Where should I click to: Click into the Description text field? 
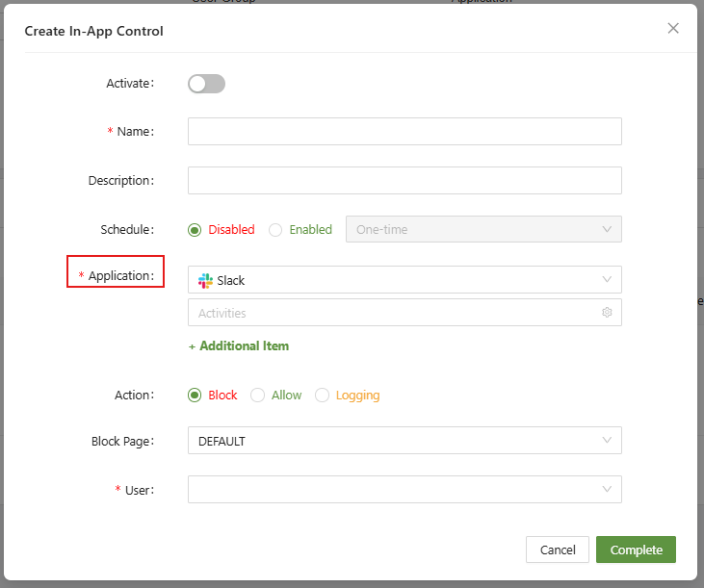pos(404,180)
